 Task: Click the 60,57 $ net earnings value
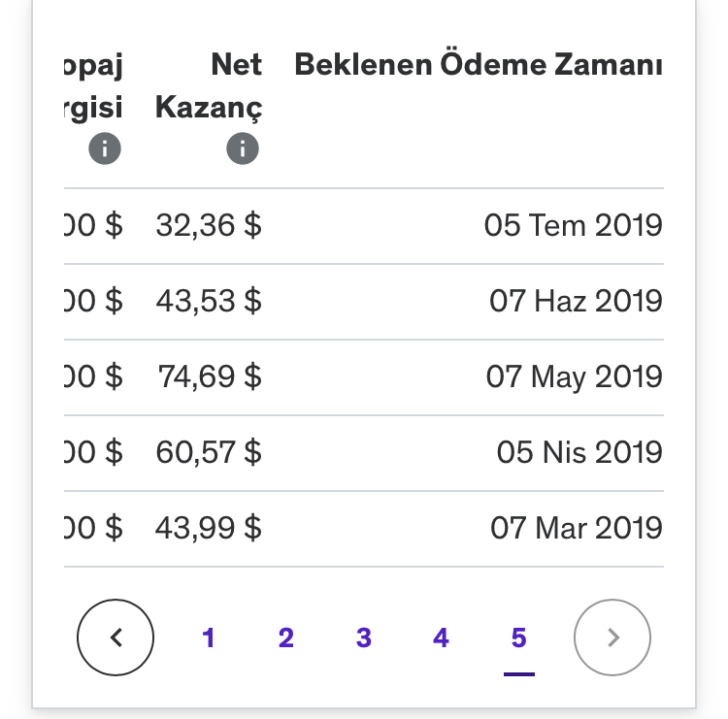[209, 452]
